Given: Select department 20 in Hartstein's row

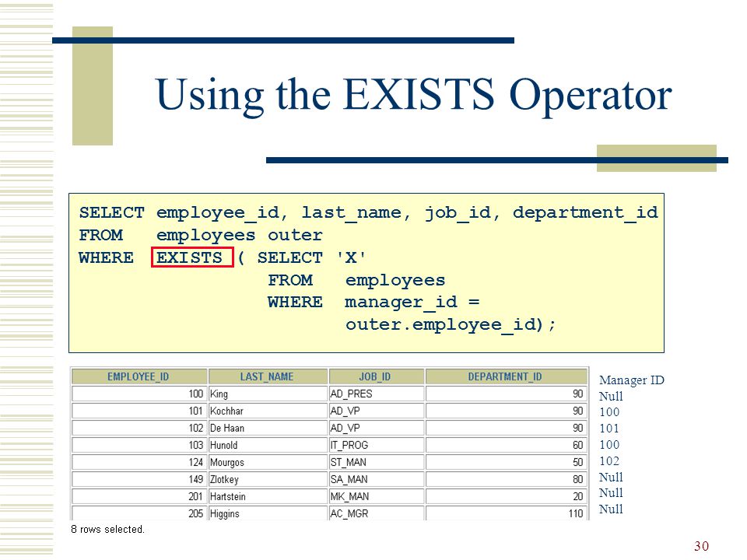Looking at the screenshot, I should pos(507,497).
